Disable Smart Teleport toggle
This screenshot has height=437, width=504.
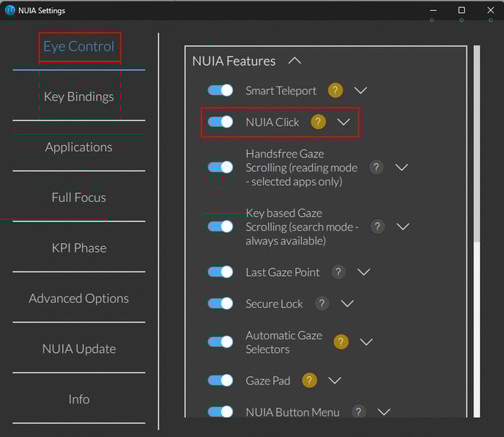[220, 90]
